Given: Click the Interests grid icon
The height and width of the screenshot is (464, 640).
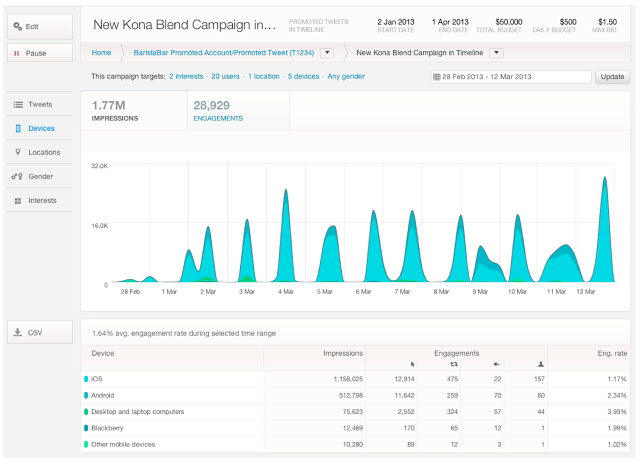Looking at the screenshot, I should (x=18, y=201).
